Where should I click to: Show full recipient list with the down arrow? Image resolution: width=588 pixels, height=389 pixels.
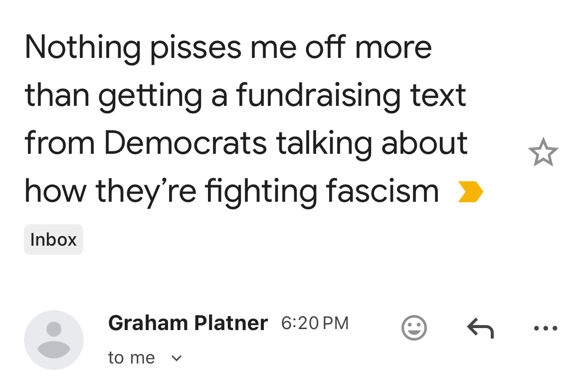(177, 358)
